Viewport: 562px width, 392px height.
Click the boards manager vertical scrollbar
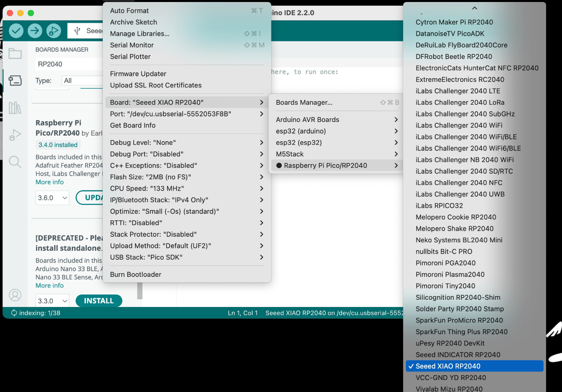point(140,291)
